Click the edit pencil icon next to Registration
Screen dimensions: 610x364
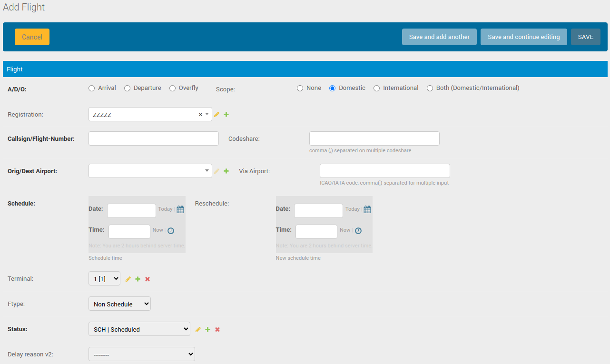click(216, 115)
